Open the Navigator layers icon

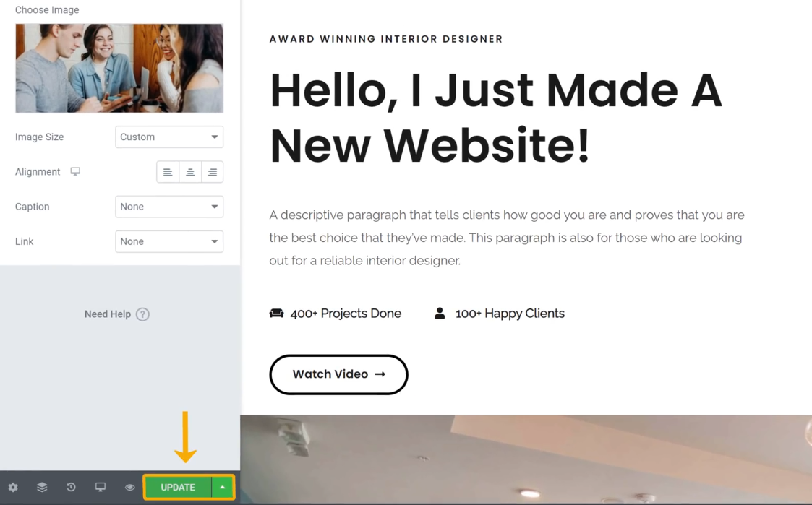42,488
